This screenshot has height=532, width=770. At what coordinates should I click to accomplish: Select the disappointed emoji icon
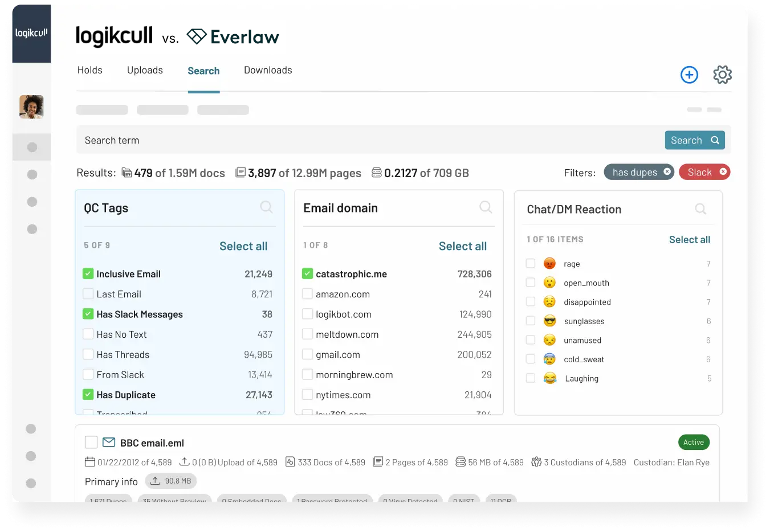point(549,302)
